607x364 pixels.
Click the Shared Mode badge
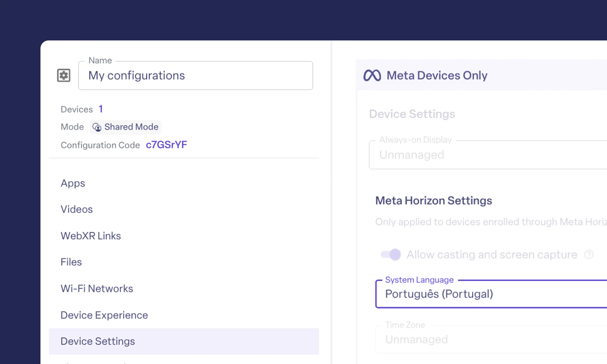click(x=125, y=127)
